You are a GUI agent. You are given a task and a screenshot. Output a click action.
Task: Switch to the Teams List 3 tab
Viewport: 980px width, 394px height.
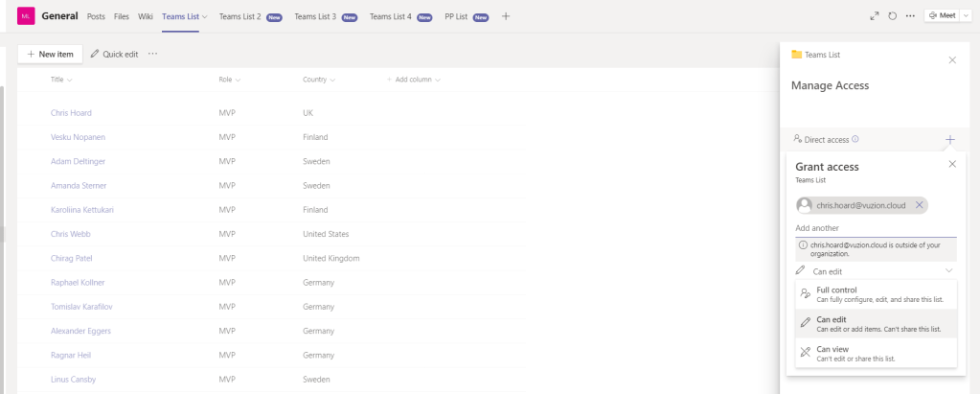point(325,16)
